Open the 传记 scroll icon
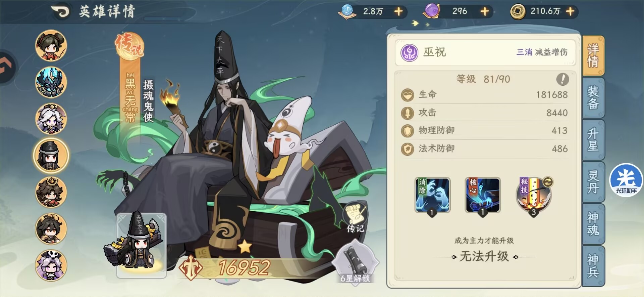The width and height of the screenshot is (644, 297). tap(355, 217)
